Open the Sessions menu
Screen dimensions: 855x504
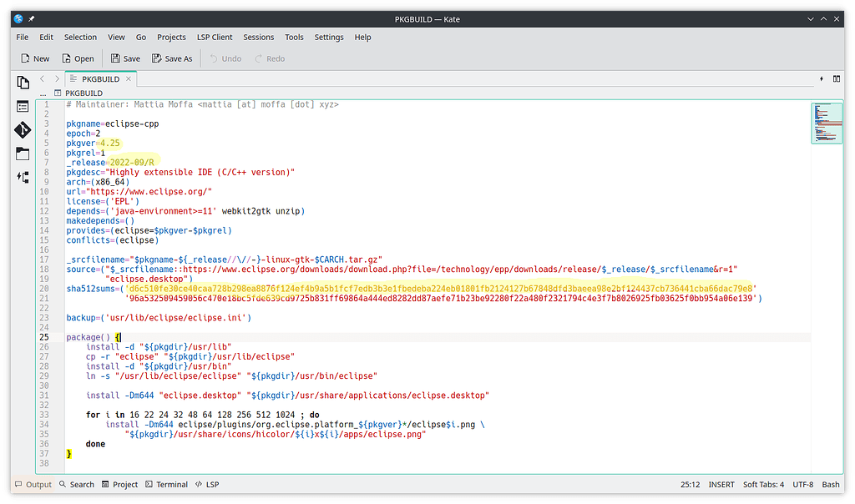[258, 37]
